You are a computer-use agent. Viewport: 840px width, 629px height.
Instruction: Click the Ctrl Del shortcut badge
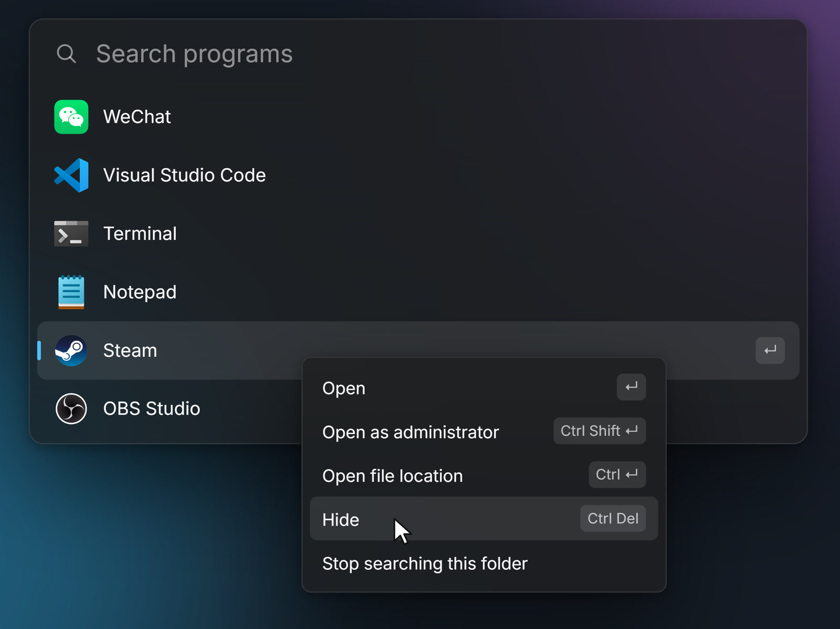pyautogui.click(x=613, y=518)
